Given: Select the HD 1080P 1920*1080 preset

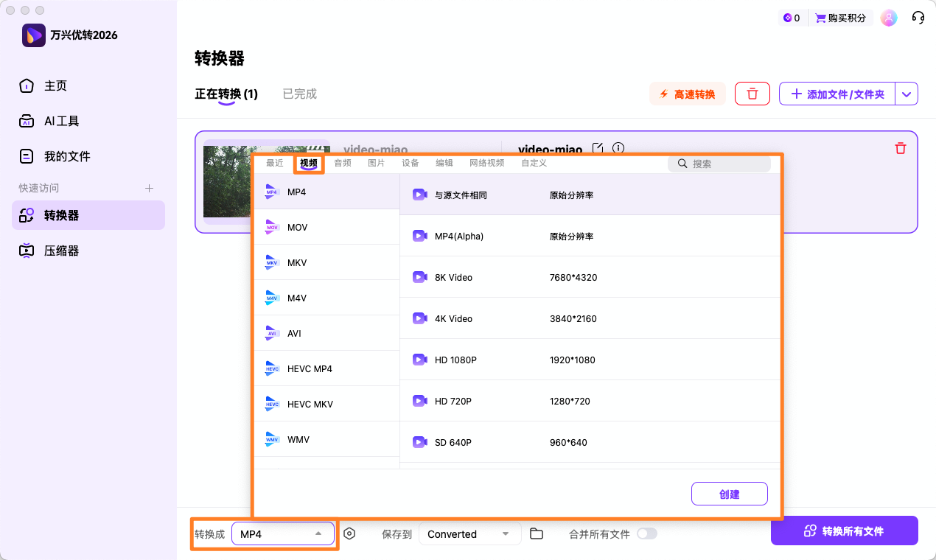Looking at the screenshot, I should (516, 359).
